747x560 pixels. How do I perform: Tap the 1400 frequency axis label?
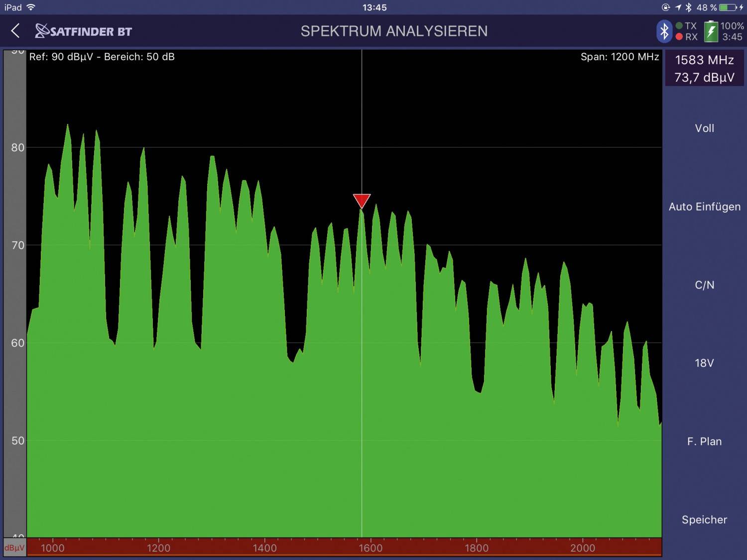(264, 548)
